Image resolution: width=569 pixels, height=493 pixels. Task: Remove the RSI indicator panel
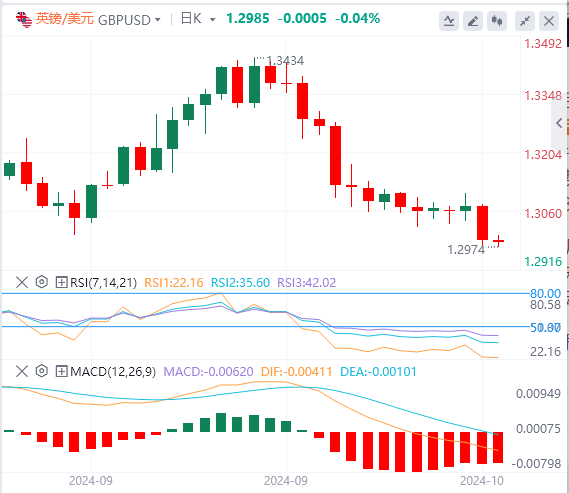click(x=22, y=282)
